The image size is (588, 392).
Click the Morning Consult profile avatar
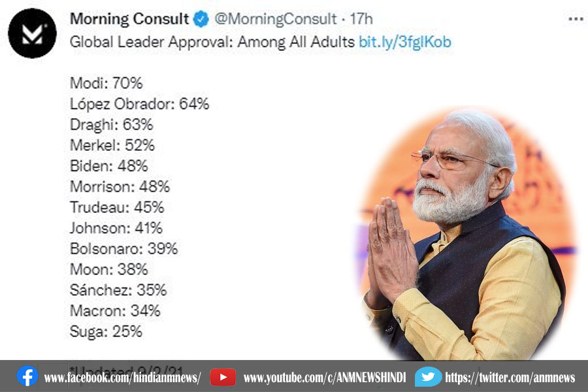(x=32, y=34)
